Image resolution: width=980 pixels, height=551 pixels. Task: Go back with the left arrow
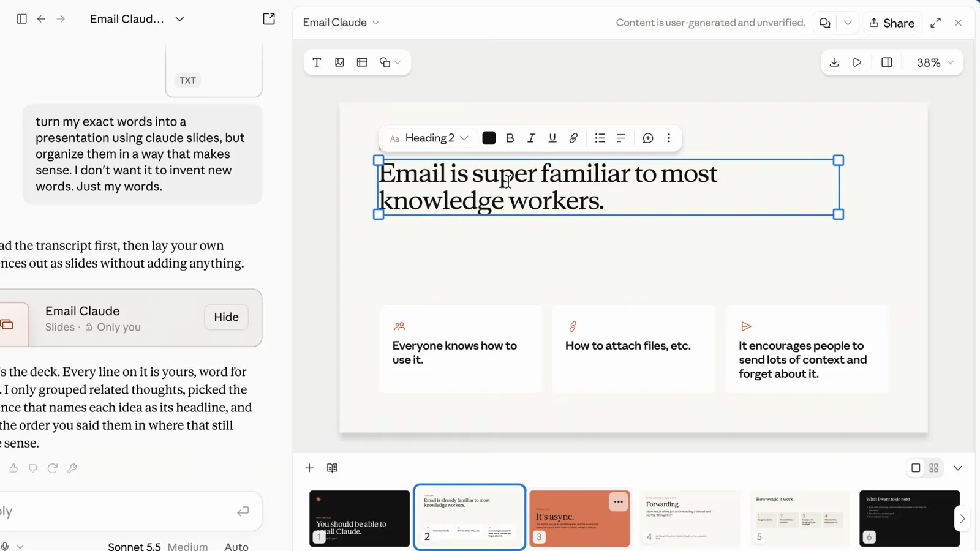click(x=41, y=19)
